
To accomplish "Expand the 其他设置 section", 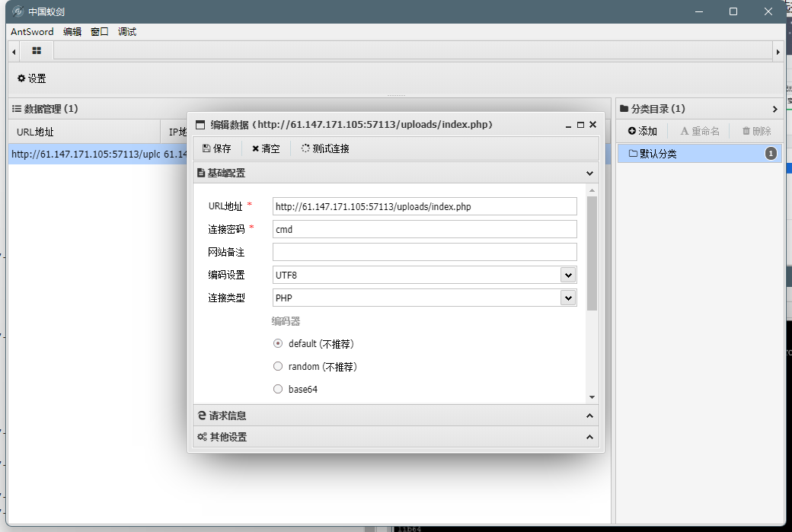I will pos(589,437).
